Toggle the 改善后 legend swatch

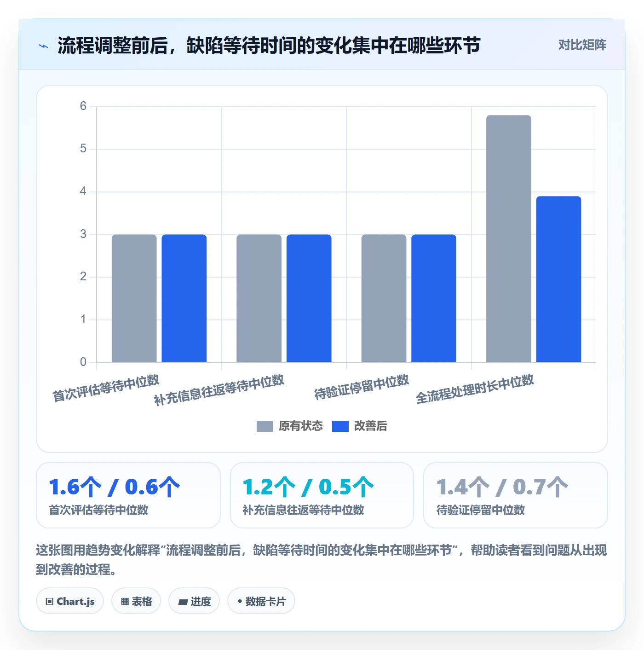[340, 426]
